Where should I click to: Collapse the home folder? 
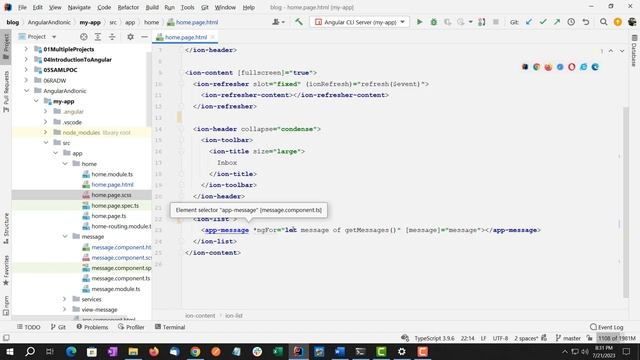65,164
